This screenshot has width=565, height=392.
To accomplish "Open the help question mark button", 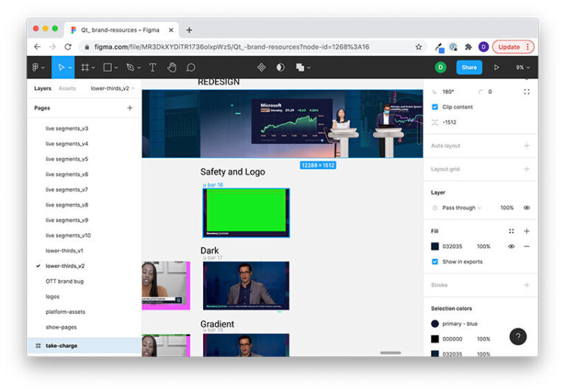I will click(x=518, y=336).
